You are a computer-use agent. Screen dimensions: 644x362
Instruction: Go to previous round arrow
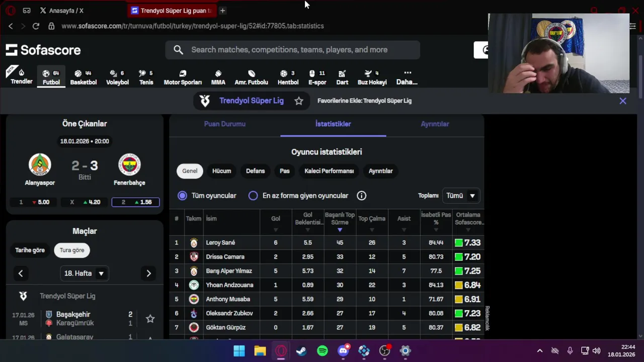click(21, 274)
